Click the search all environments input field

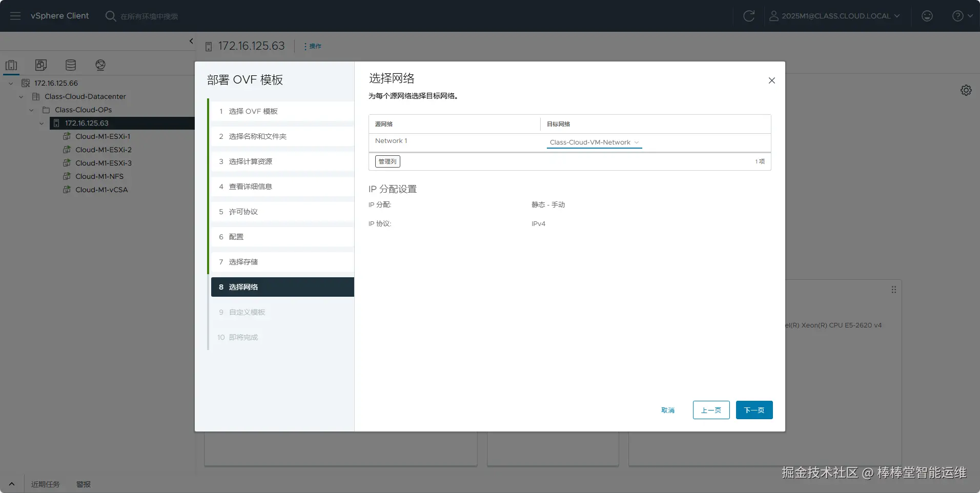[x=149, y=16]
